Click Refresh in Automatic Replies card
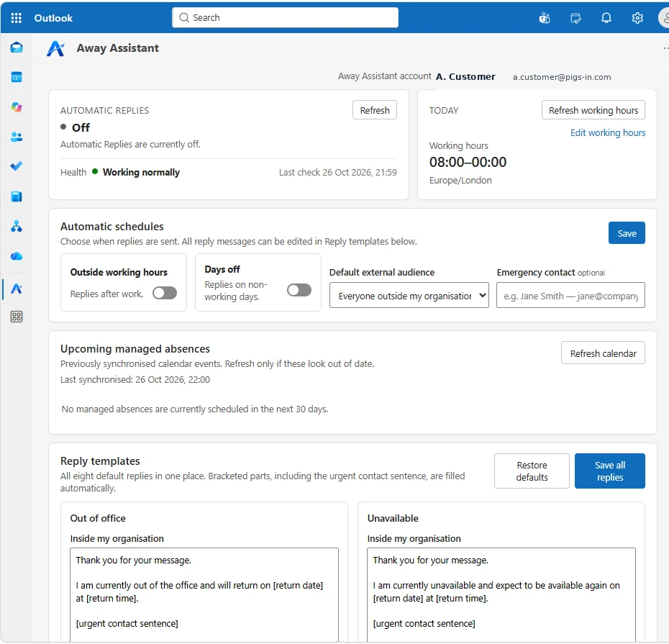669x644 pixels. tap(375, 110)
